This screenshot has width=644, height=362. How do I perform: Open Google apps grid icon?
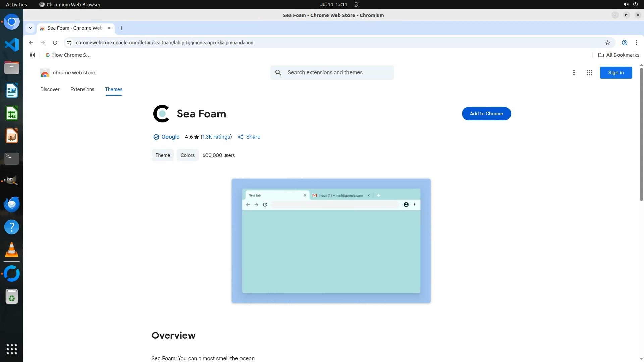click(589, 73)
